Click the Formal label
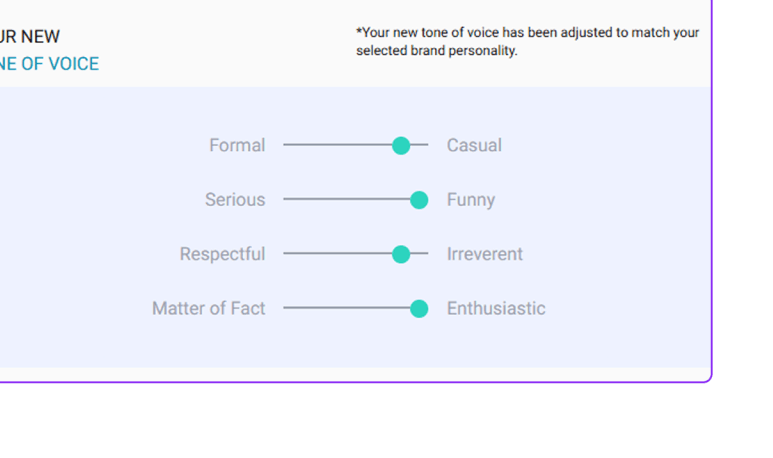This screenshot has width=773, height=458. pyautogui.click(x=237, y=146)
